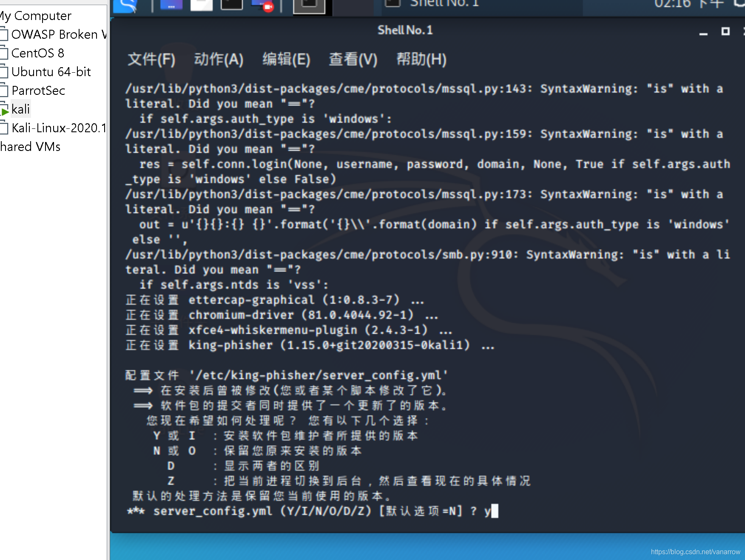
Task: Select the Ubuntu 64-bit virtual machine
Action: pos(51,71)
